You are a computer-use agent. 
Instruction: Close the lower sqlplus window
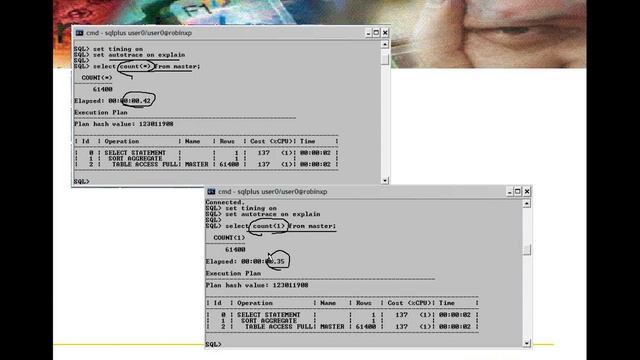pos(527,191)
